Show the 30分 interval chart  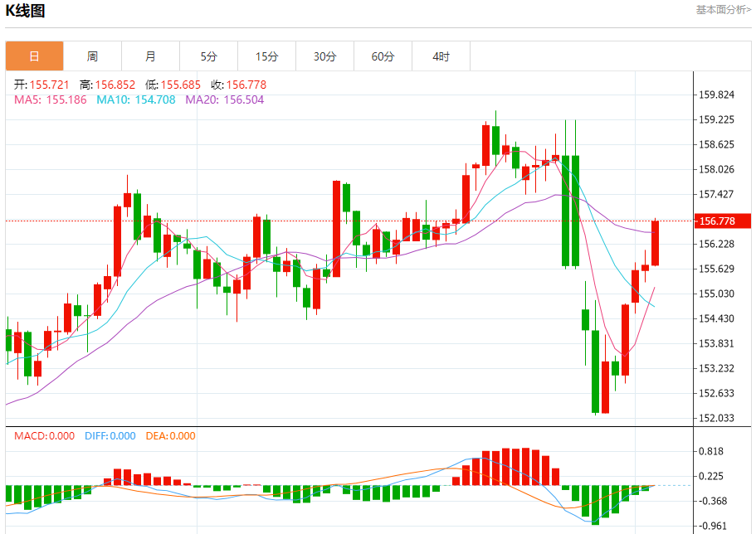pyautogui.click(x=324, y=56)
